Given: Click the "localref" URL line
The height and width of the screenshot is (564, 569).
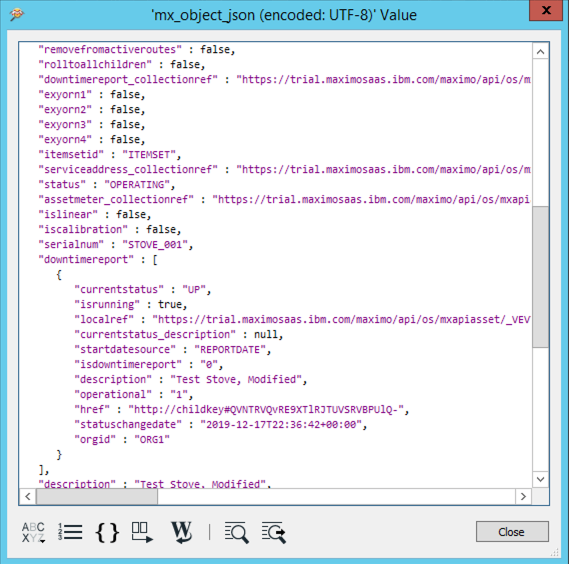Looking at the screenshot, I should [x=302, y=319].
